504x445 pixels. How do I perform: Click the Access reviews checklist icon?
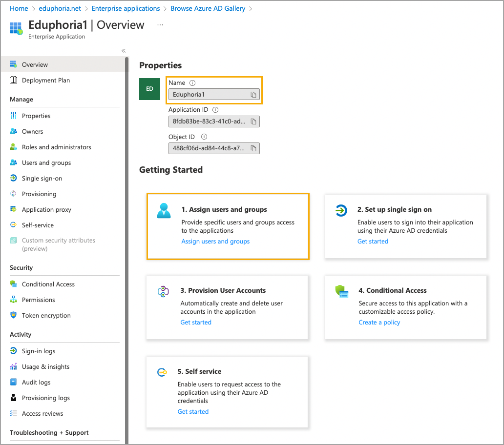(13, 413)
